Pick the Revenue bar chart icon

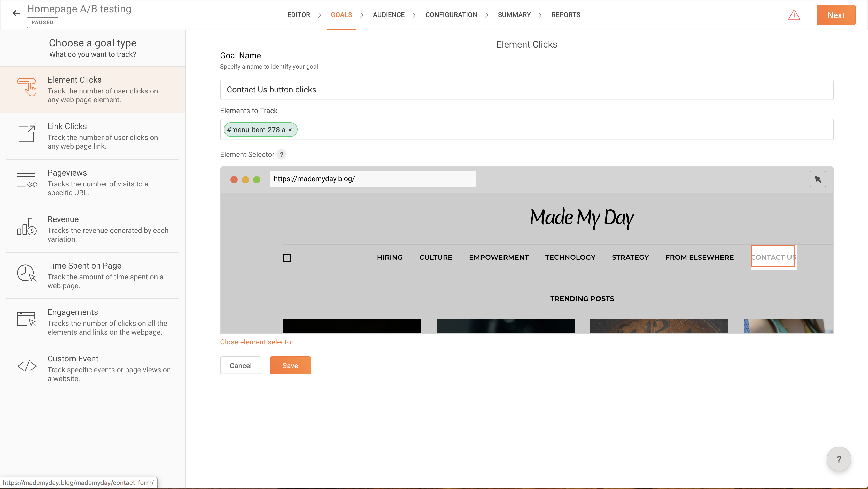27,227
